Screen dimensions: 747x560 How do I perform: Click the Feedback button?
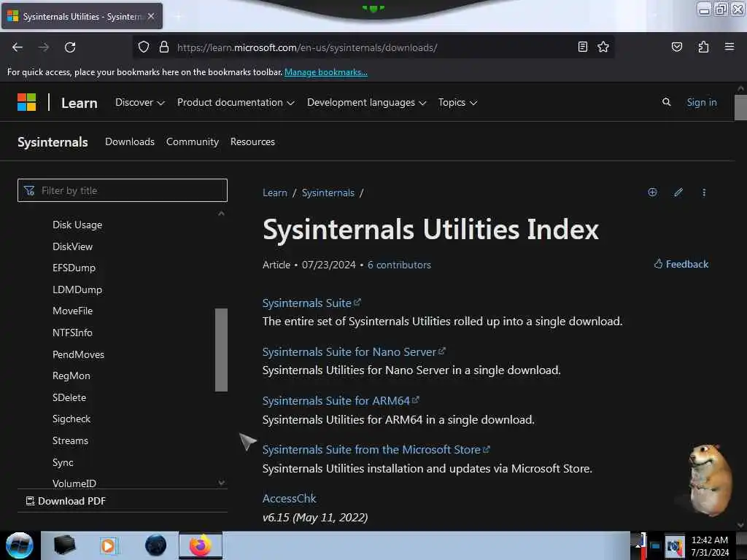(x=681, y=264)
